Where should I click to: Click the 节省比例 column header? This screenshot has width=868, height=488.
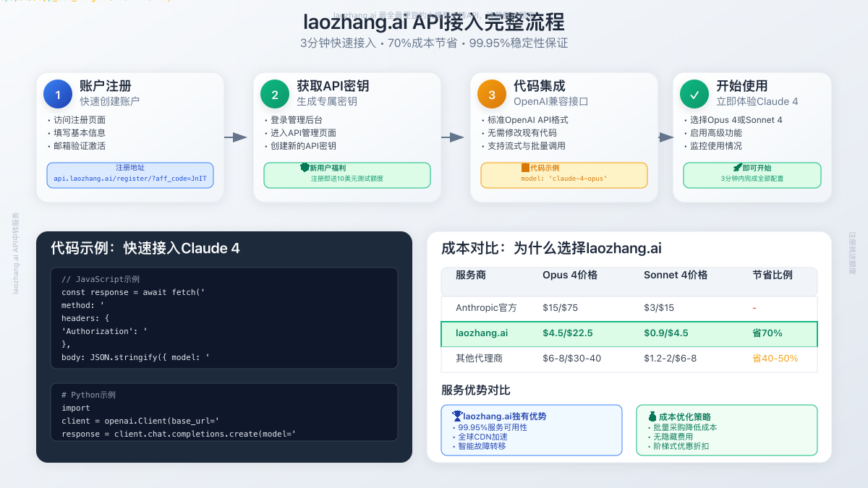click(x=773, y=275)
